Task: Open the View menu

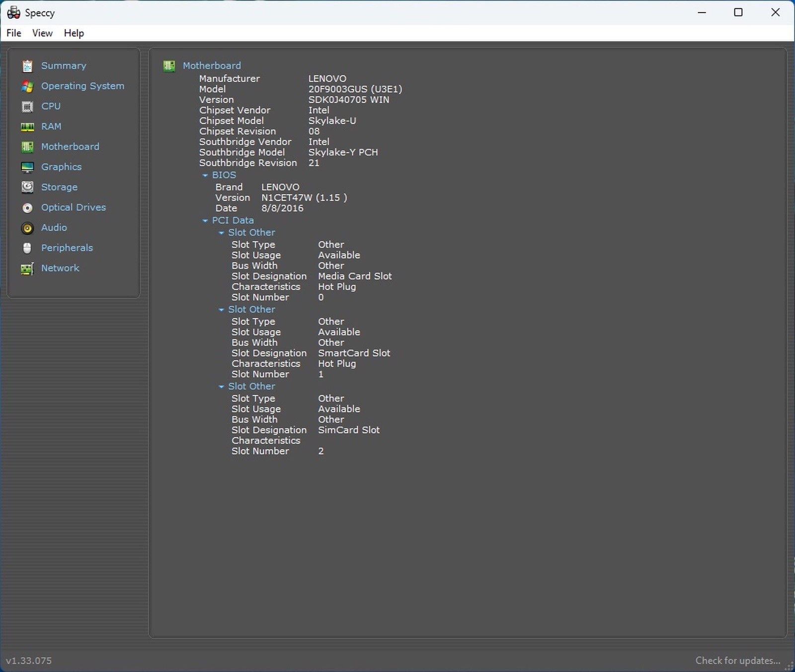Action: click(42, 33)
